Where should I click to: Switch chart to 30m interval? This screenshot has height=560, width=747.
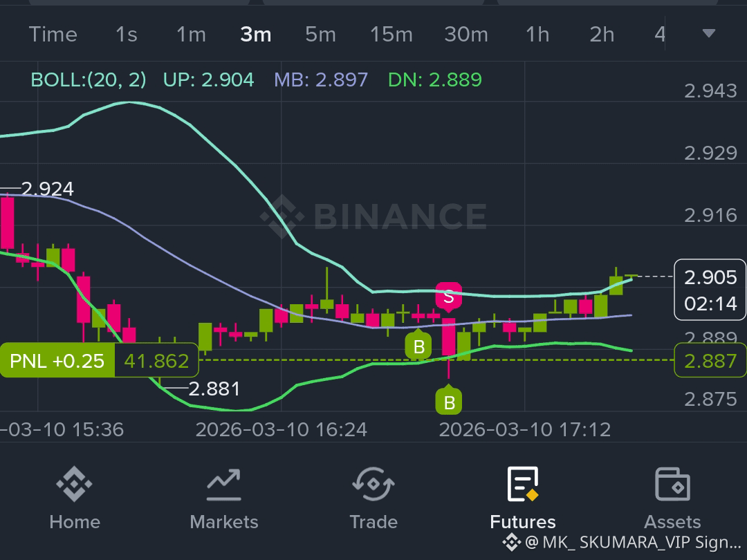coord(466,35)
